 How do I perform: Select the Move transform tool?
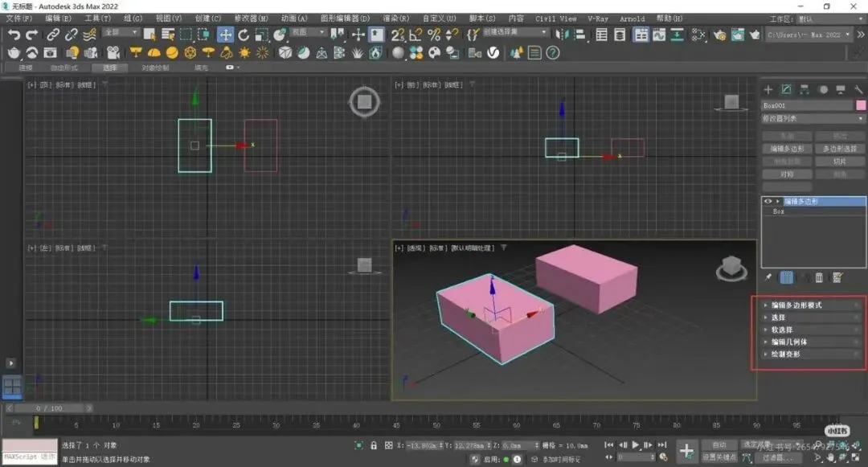point(225,35)
